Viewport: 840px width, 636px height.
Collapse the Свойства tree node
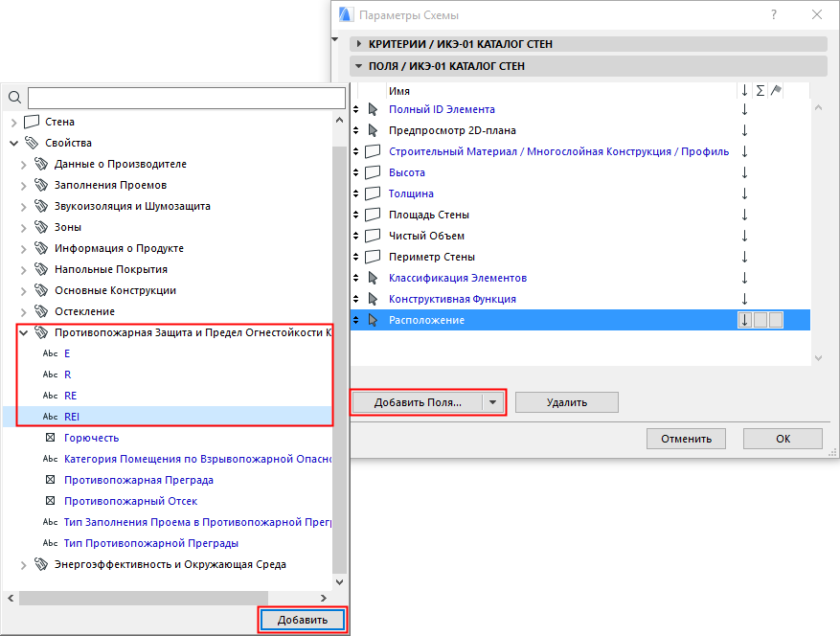pyautogui.click(x=14, y=143)
